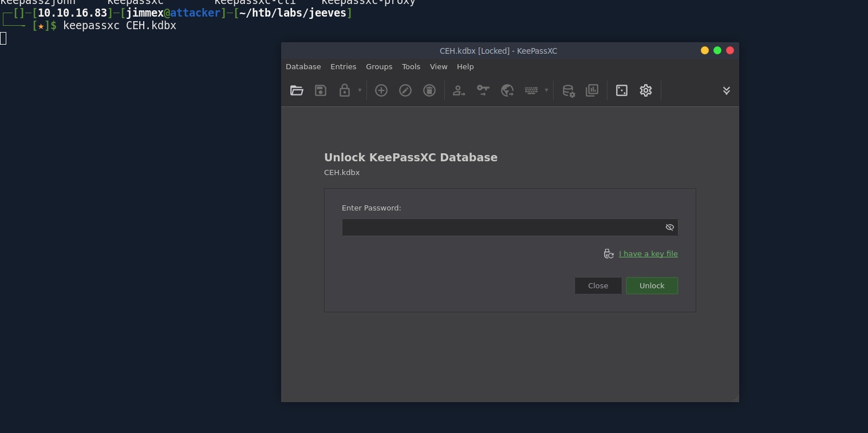Click the terminal path '~/htb/labs/jeeves'
Screen dimensions: 868x433
[x=293, y=13]
